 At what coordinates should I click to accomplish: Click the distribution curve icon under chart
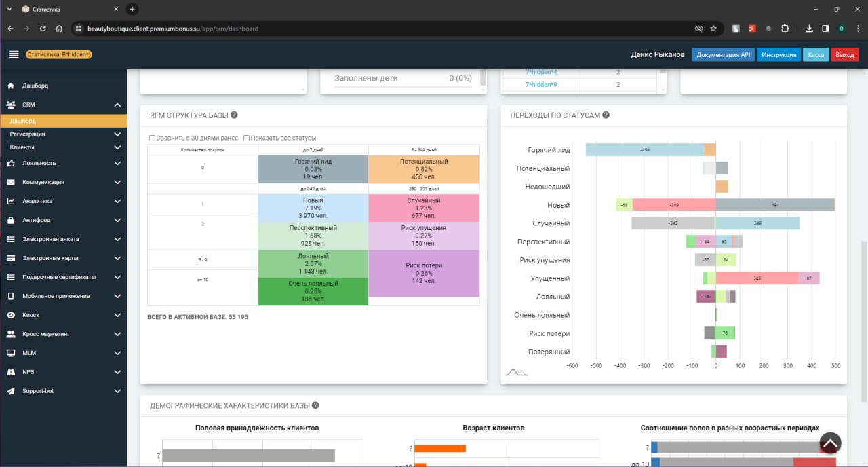516,371
